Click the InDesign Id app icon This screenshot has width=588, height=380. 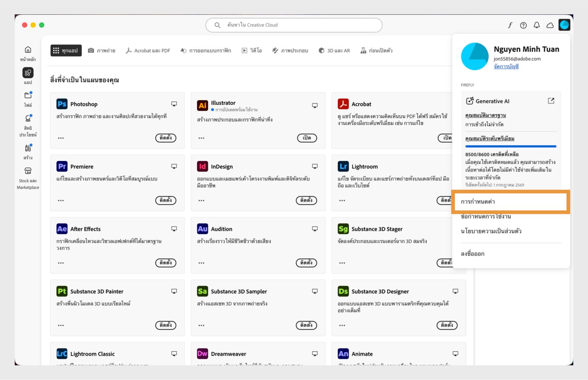click(x=202, y=166)
